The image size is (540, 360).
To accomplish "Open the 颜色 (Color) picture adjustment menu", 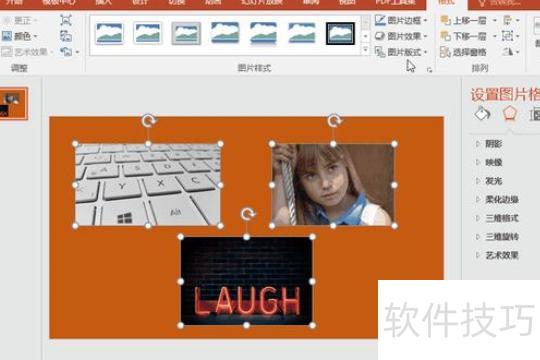I will point(19,36).
